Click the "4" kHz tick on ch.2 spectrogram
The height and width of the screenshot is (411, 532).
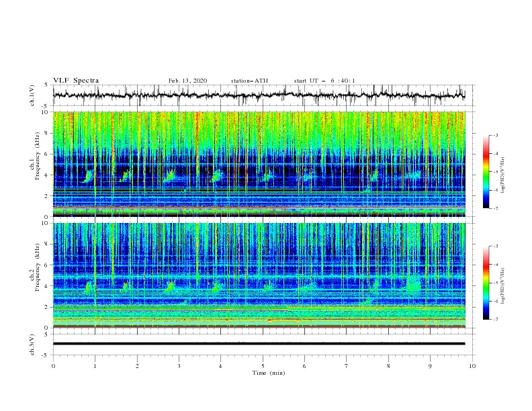click(46, 286)
